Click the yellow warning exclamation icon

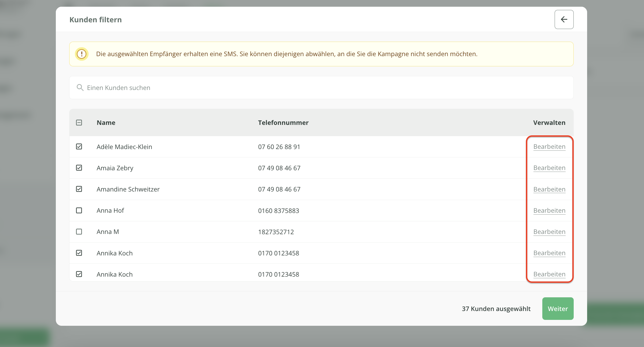click(82, 54)
